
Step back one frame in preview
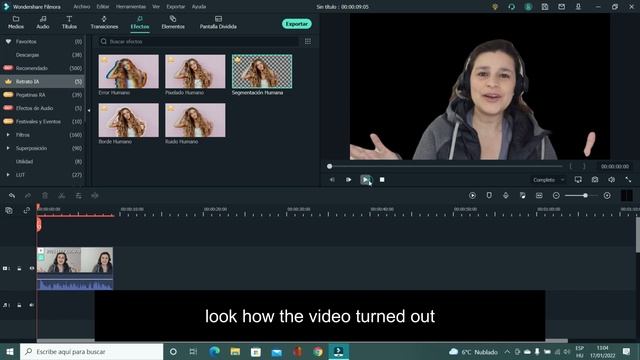(332, 180)
